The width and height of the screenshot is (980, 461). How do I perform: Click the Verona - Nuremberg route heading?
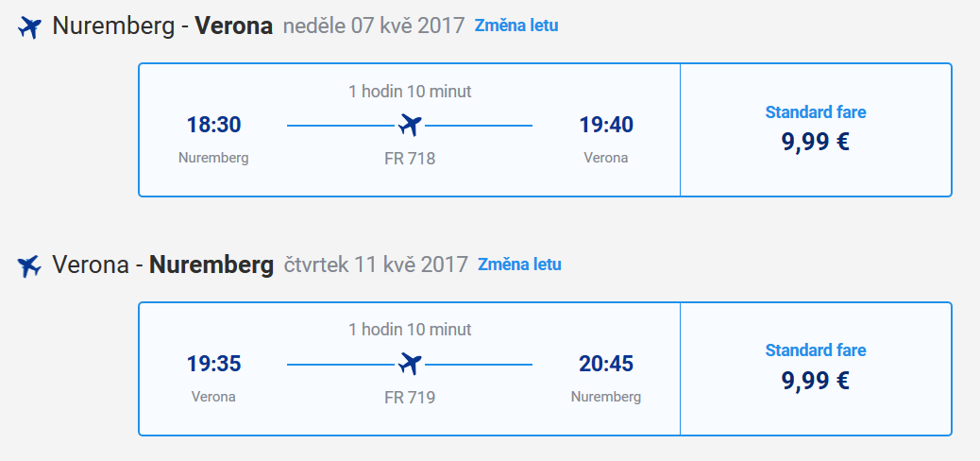pos(162,265)
